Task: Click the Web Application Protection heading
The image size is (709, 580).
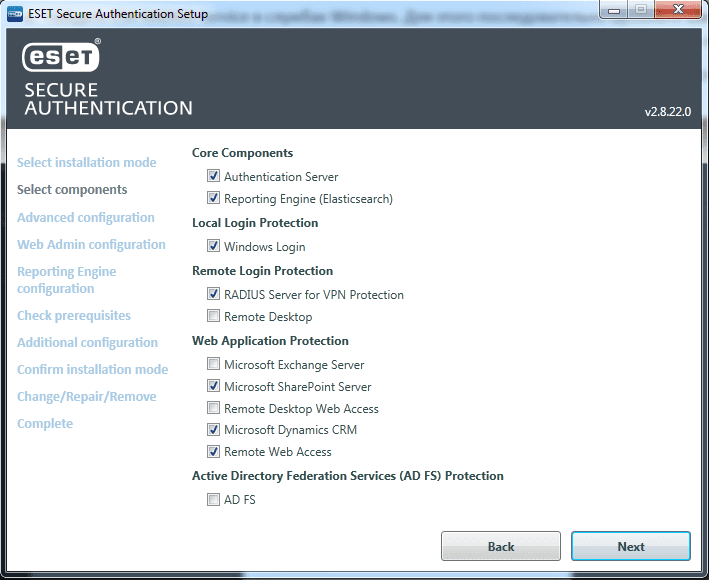Action: [270, 341]
